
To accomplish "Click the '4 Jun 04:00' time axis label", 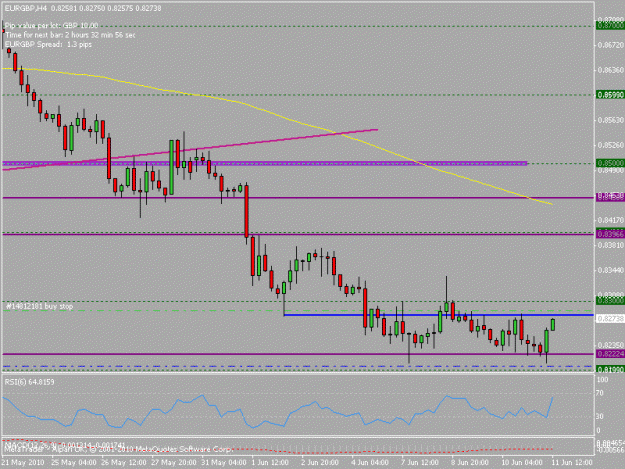I will point(369,462).
